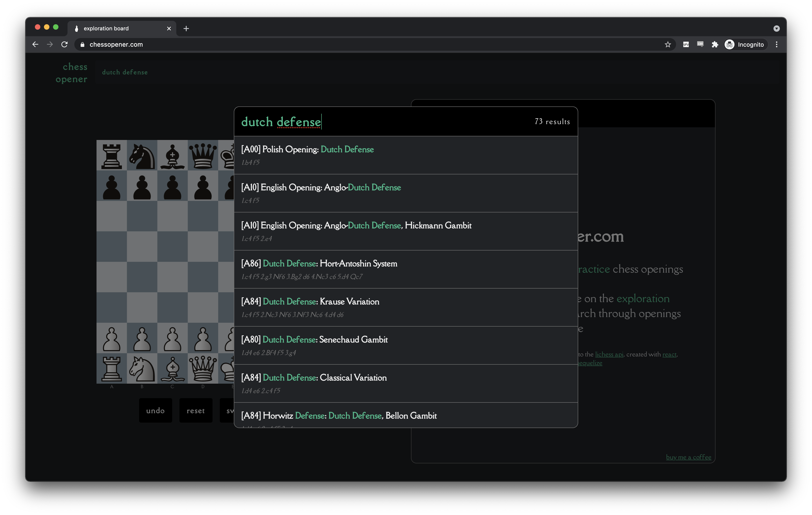View site security via the padlock icon
The image size is (812, 515).
(x=82, y=44)
